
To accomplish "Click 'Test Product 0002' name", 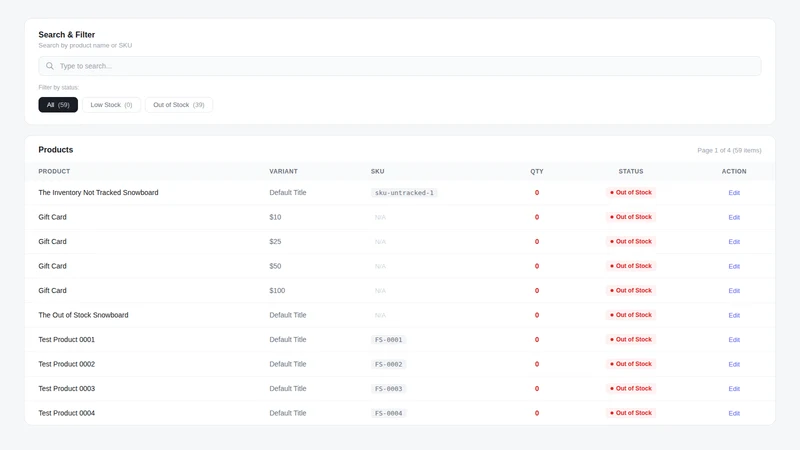I will tap(66, 364).
